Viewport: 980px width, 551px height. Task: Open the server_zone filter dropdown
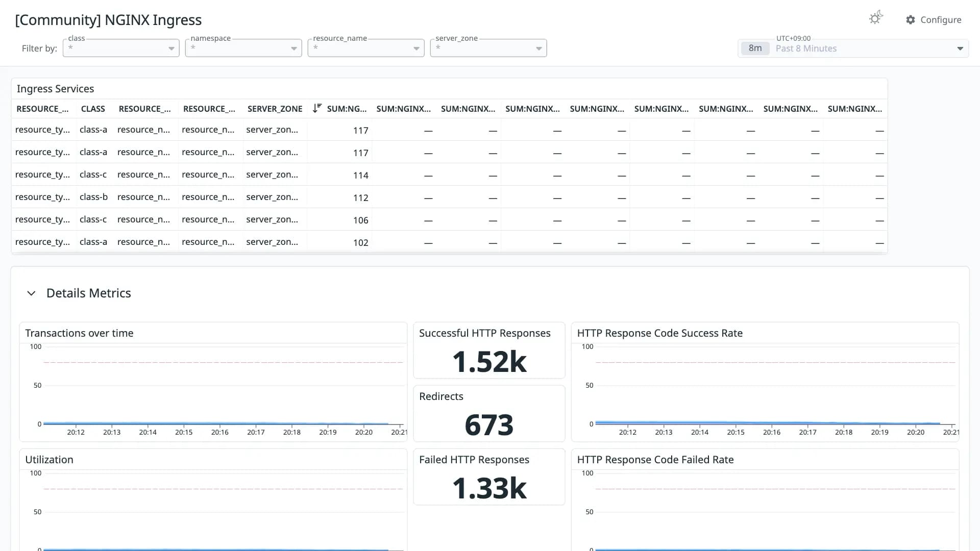[488, 48]
